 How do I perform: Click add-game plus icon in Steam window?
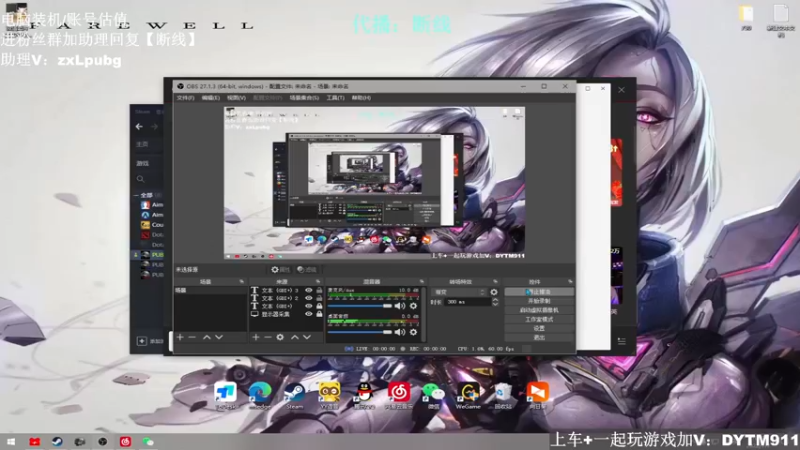142,341
